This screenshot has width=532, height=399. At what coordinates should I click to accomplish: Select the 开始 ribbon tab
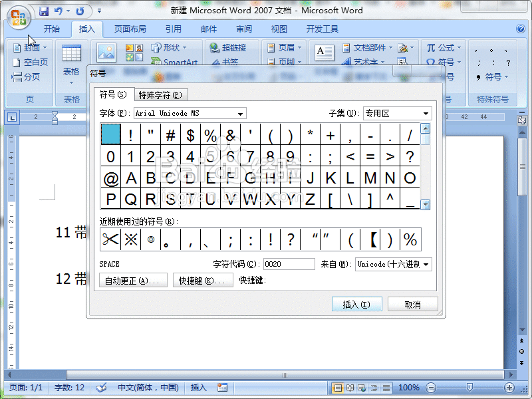52,29
